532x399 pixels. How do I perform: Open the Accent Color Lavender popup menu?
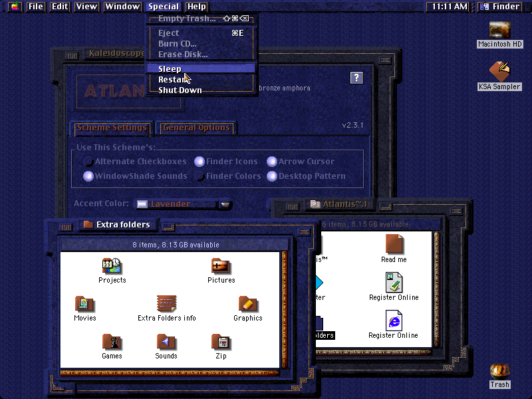coord(184,204)
